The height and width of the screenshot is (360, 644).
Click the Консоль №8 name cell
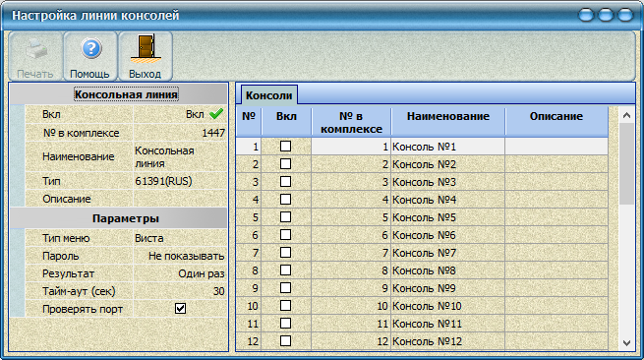click(x=448, y=270)
